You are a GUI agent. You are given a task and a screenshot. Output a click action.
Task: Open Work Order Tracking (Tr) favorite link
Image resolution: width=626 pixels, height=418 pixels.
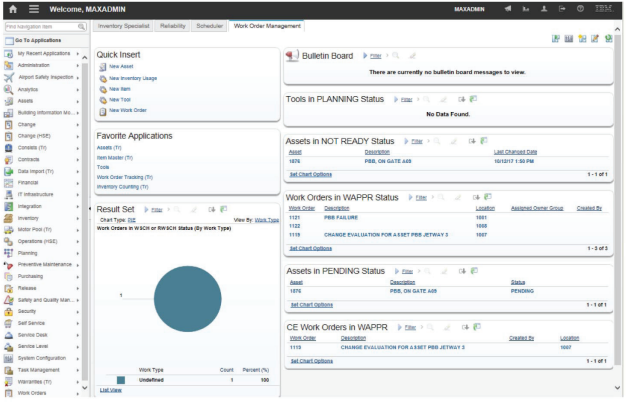[x=125, y=177]
